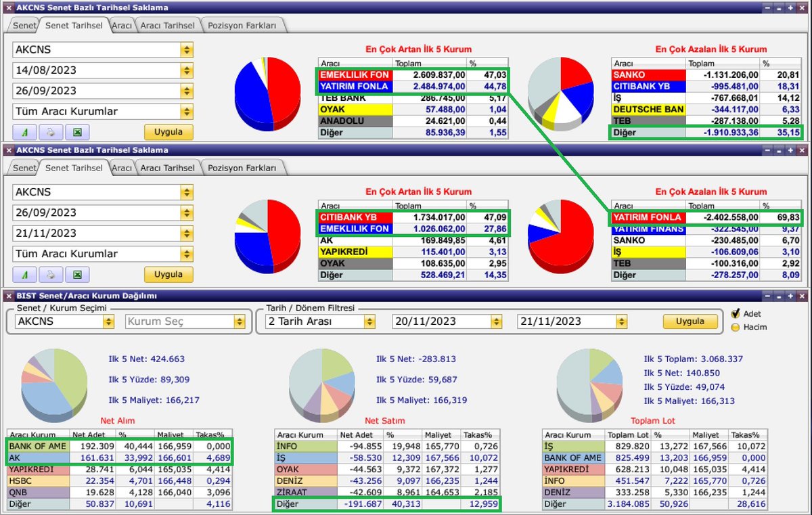812x515 pixels.
Task: Click Net Adet header in Net Alım table
Action: 93,435
